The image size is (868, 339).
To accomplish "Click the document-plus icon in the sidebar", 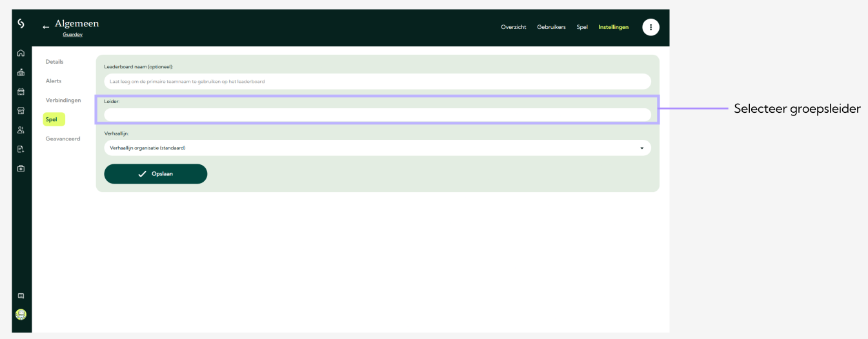I will [21, 150].
